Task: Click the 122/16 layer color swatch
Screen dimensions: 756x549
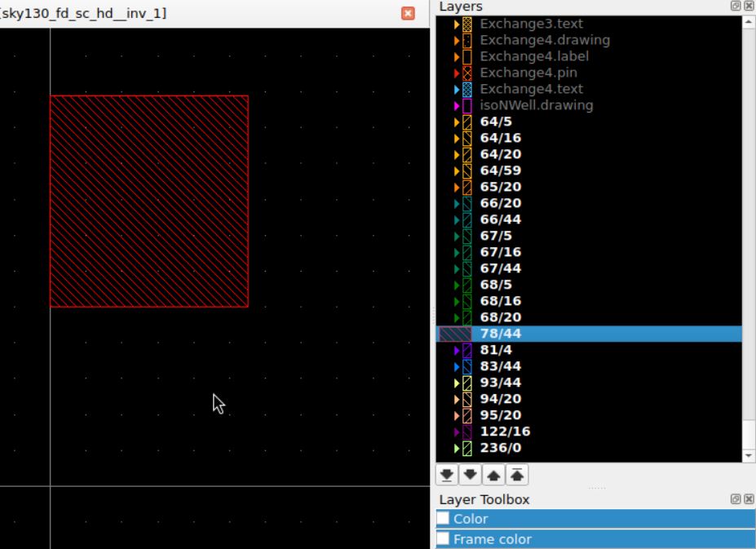Action: click(467, 432)
